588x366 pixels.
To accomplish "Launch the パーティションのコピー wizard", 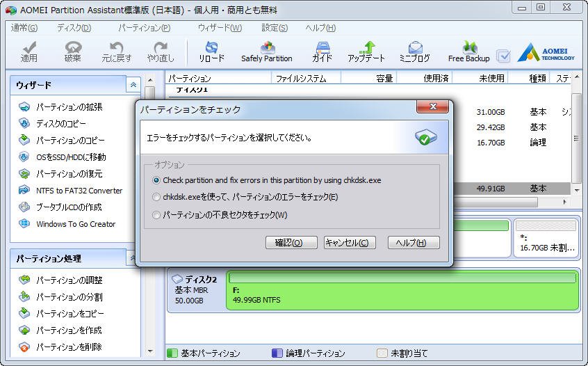I will tap(61, 141).
